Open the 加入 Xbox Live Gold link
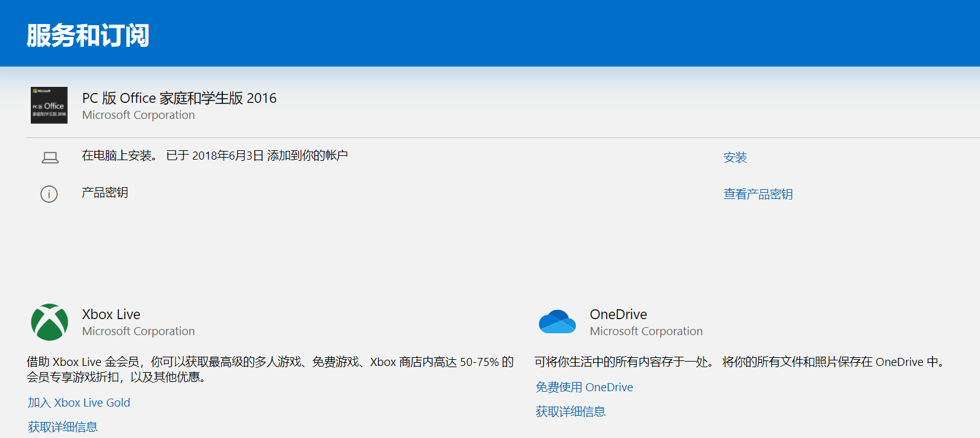Image resolution: width=980 pixels, height=438 pixels. pyautogui.click(x=79, y=403)
